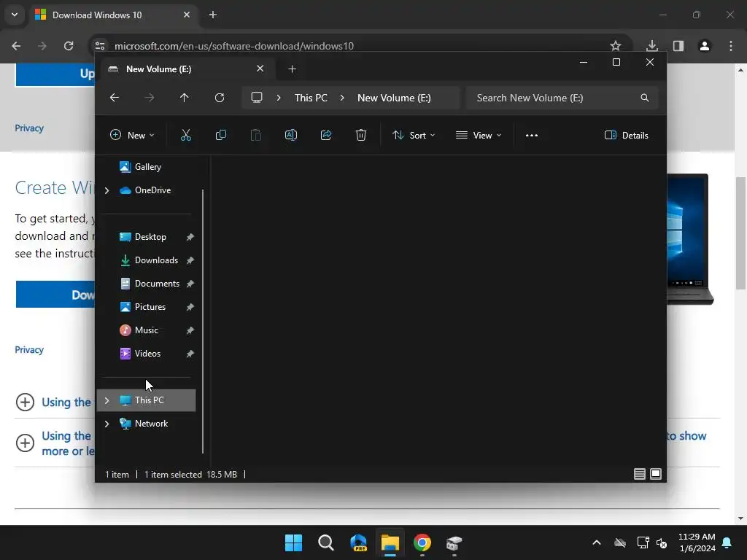The height and width of the screenshot is (560, 747).
Task: Open Chrome downloads icon
Action: coord(652,46)
